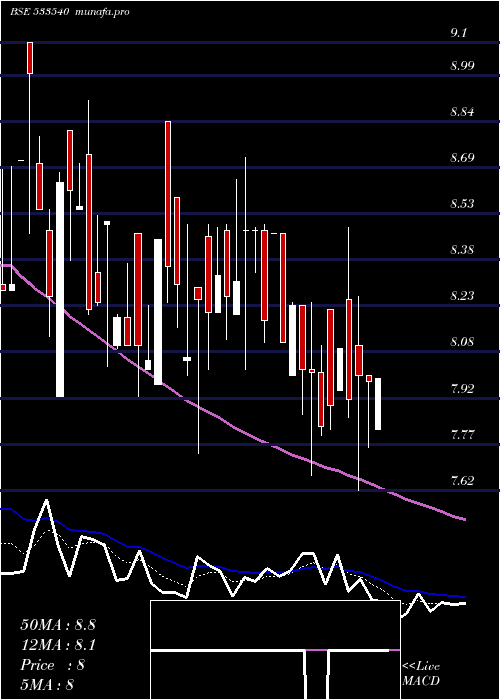Click the tall red candle topping at 9.1

click(x=30, y=58)
